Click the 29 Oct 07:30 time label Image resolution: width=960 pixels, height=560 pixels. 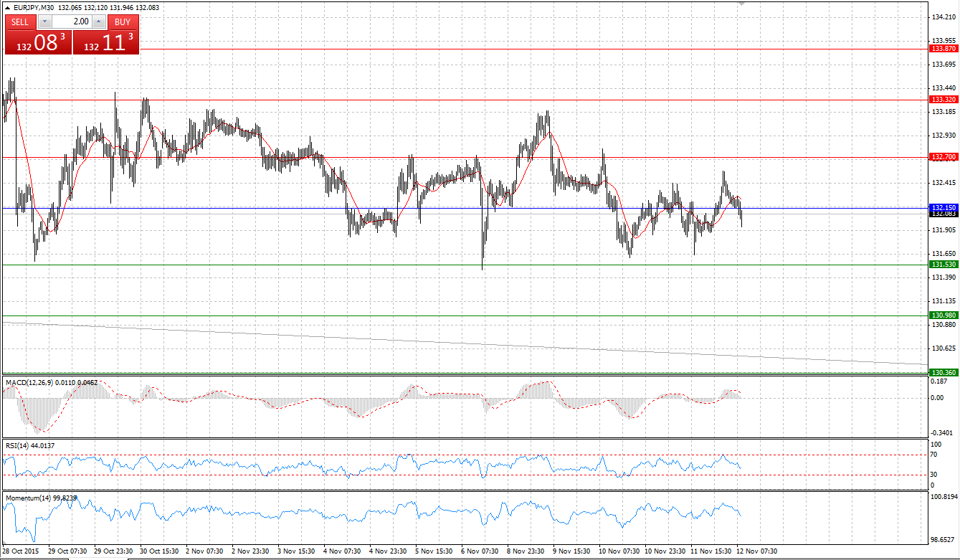point(67,551)
